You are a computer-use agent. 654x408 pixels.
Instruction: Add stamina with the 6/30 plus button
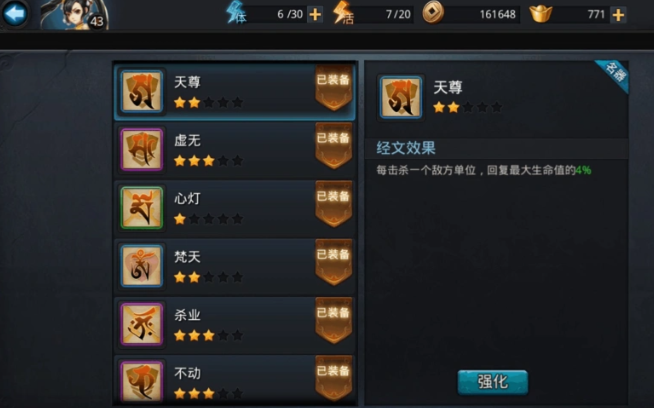point(315,15)
